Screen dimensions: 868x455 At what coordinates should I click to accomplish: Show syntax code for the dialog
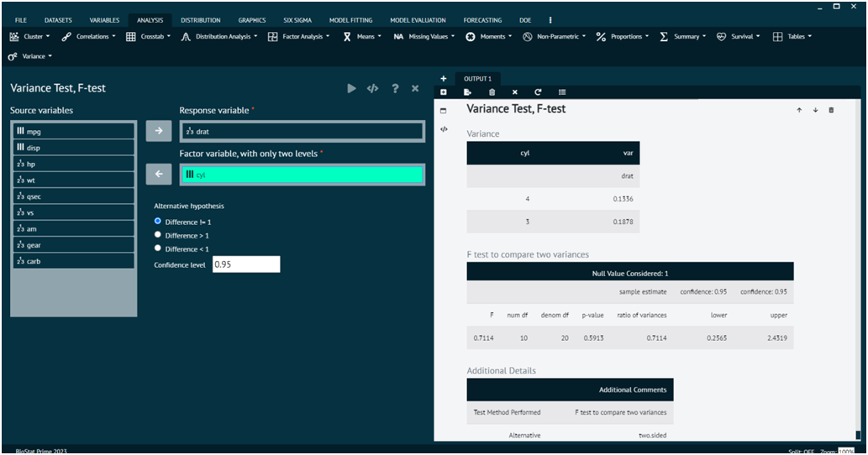coord(372,88)
